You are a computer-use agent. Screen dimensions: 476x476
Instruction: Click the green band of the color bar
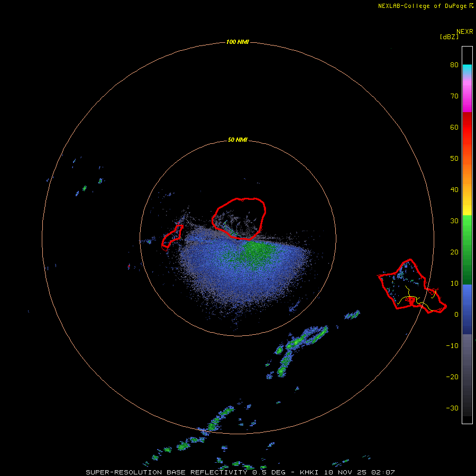point(467,250)
